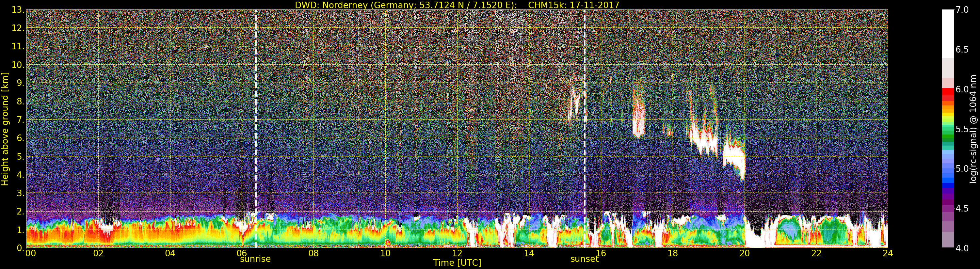
Task: Click time axis tick '14'
Action: [529, 253]
